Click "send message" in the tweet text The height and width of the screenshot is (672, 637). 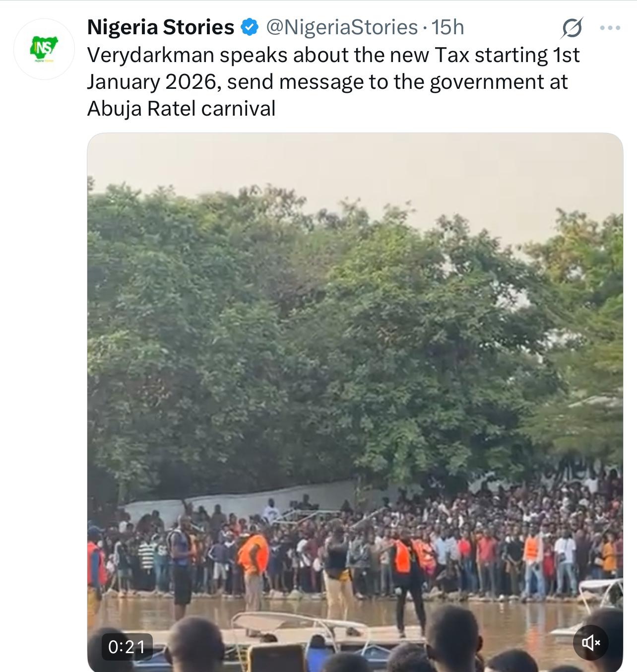[x=295, y=82]
